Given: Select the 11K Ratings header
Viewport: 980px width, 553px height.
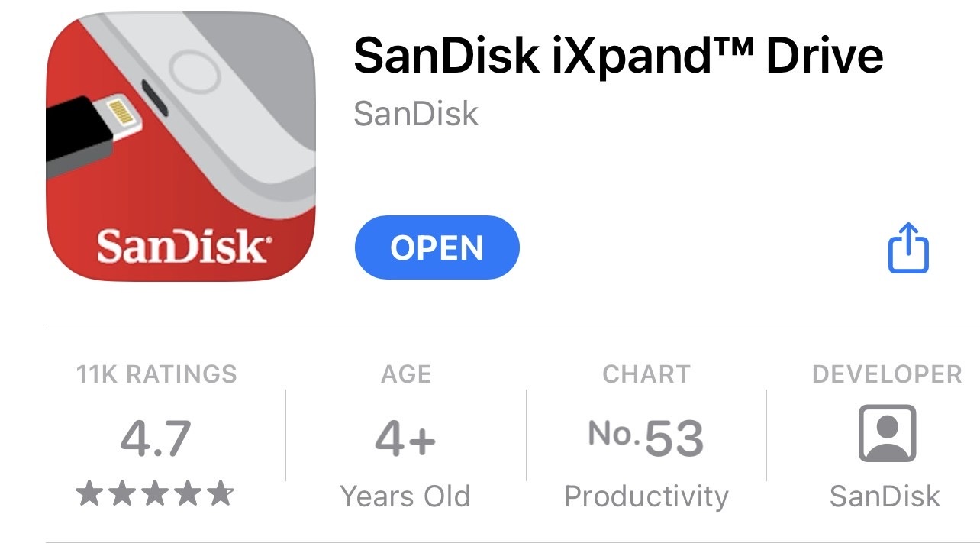Looking at the screenshot, I should [x=156, y=374].
